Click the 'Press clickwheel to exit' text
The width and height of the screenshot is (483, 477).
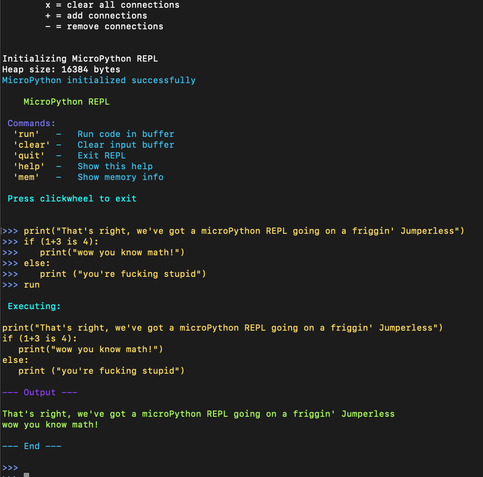click(72, 199)
